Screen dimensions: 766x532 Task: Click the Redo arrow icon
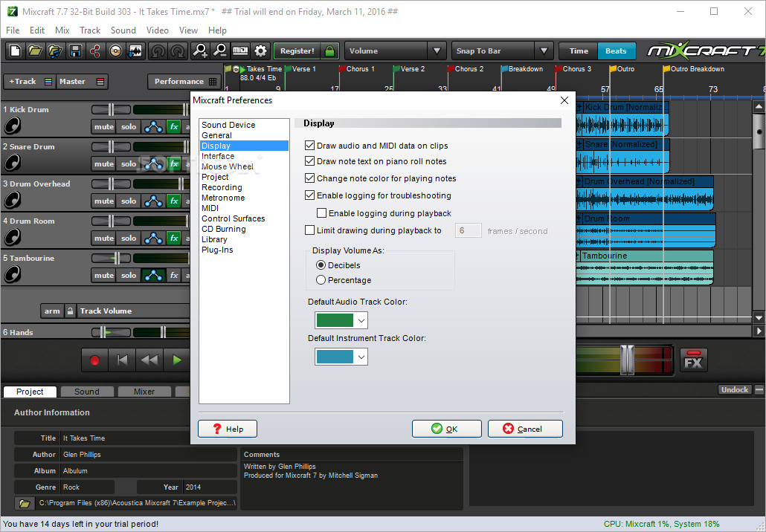coord(178,51)
